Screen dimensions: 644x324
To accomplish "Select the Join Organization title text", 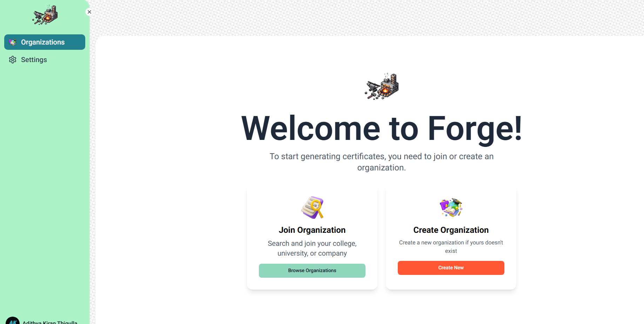I will (312, 230).
